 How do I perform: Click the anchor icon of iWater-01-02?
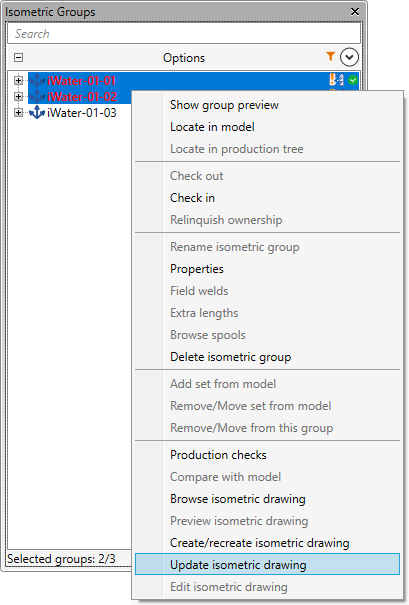pyautogui.click(x=37, y=96)
